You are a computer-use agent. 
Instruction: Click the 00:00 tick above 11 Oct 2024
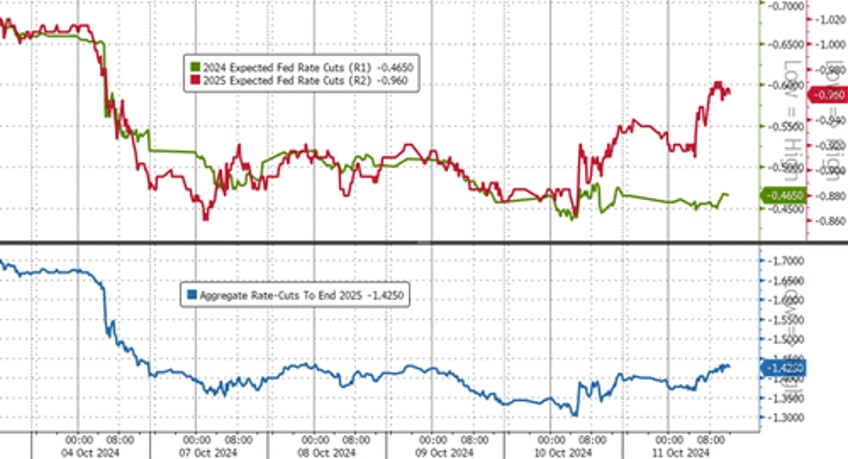tap(669, 440)
